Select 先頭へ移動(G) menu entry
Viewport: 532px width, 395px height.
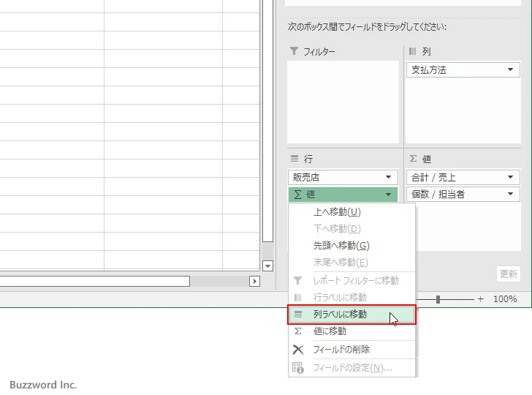pyautogui.click(x=351, y=246)
